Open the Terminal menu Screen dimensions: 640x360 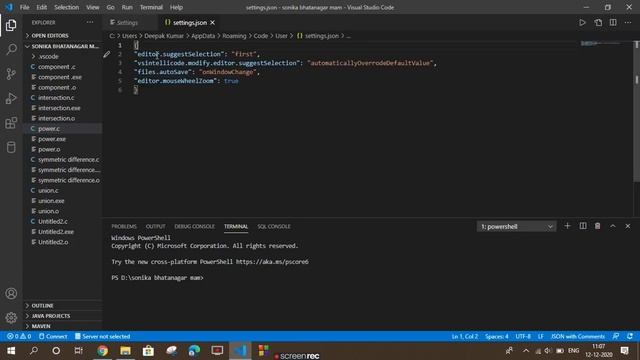pos(151,7)
